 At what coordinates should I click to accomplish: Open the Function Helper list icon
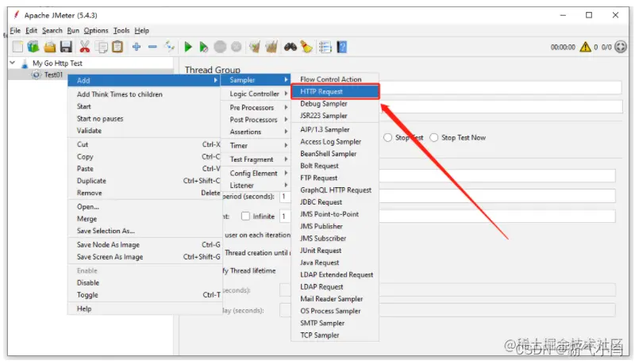325,47
